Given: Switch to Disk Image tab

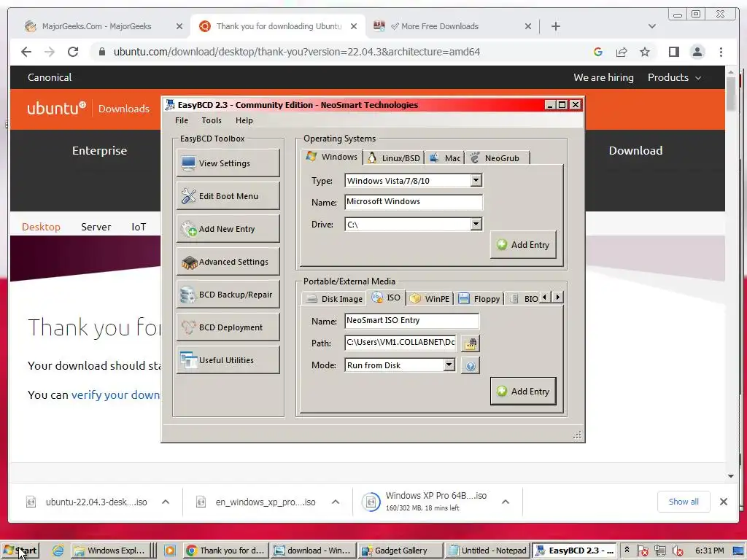Looking at the screenshot, I should click(x=334, y=298).
